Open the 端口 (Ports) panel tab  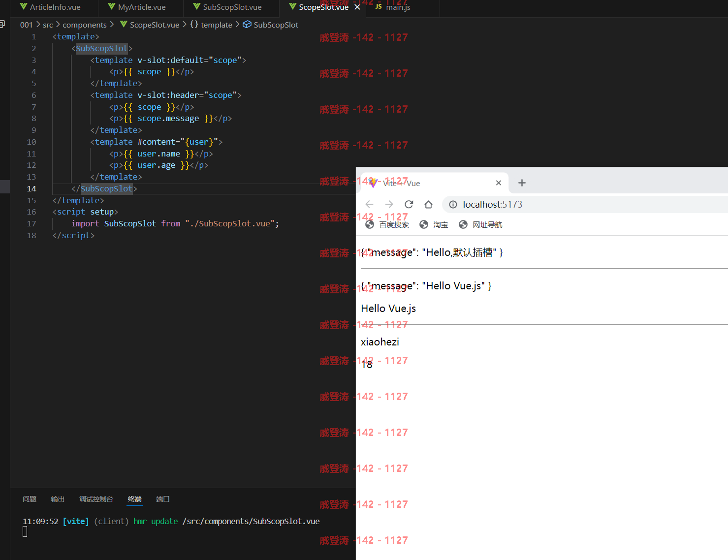pyautogui.click(x=163, y=499)
